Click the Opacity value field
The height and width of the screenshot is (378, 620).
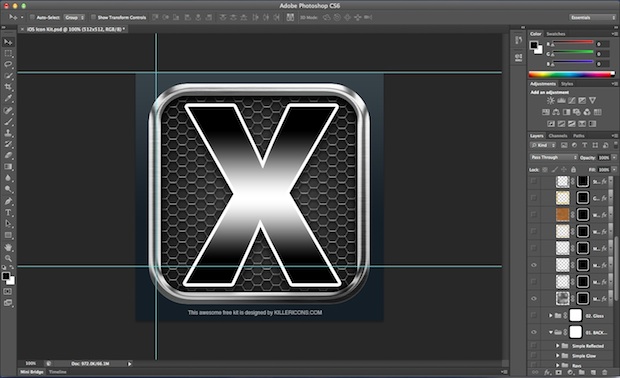pos(603,157)
